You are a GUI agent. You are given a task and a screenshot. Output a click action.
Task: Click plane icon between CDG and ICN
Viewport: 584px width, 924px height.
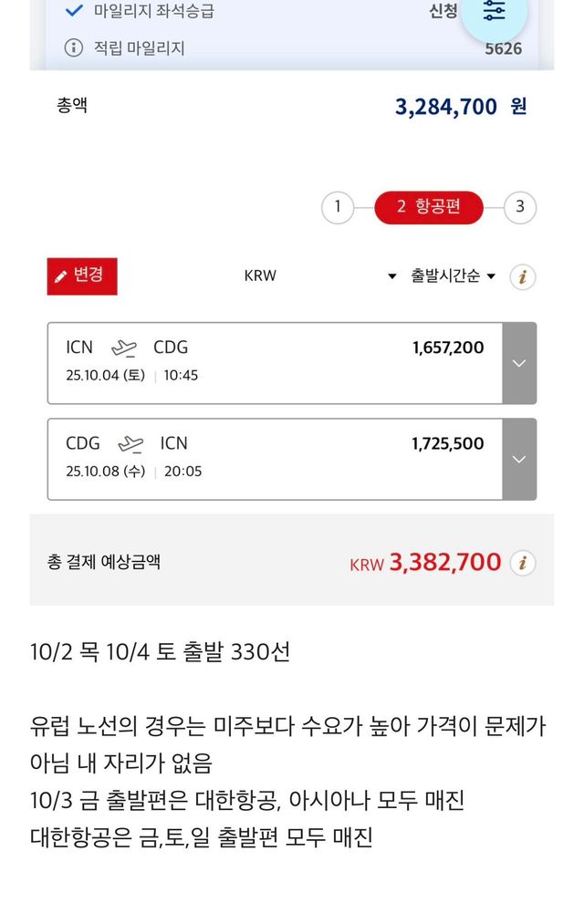130,444
